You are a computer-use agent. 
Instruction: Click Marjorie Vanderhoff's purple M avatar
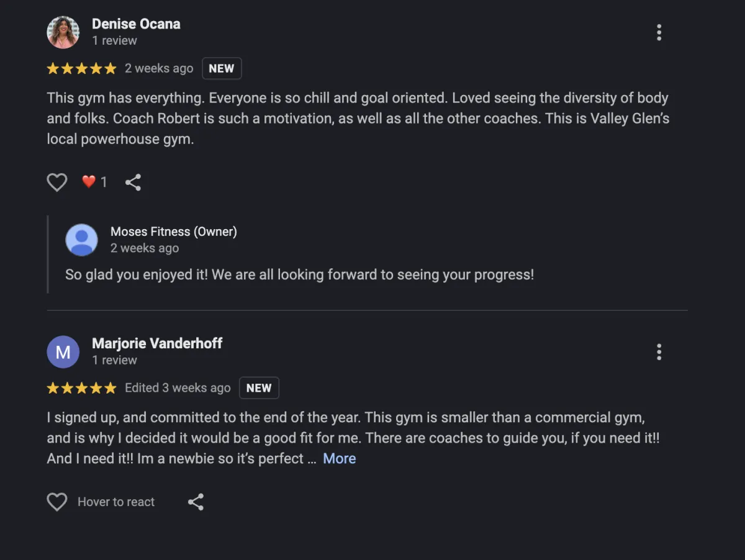[63, 352]
